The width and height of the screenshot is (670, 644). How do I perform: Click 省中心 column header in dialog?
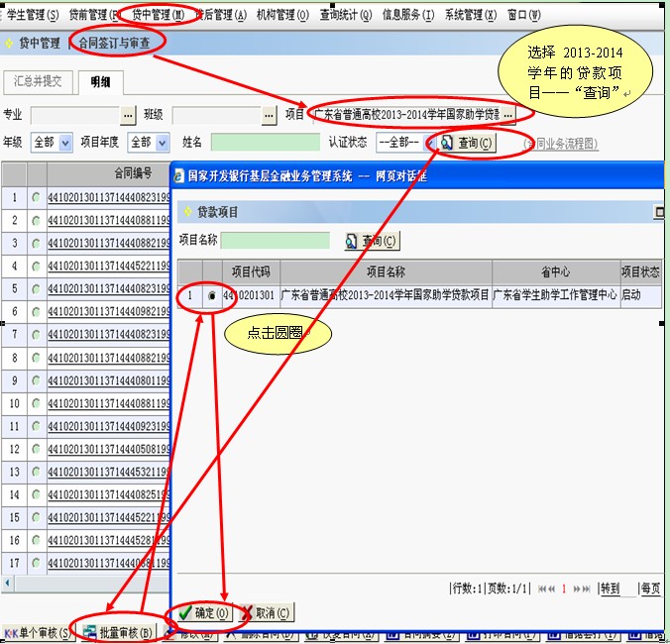point(555,272)
